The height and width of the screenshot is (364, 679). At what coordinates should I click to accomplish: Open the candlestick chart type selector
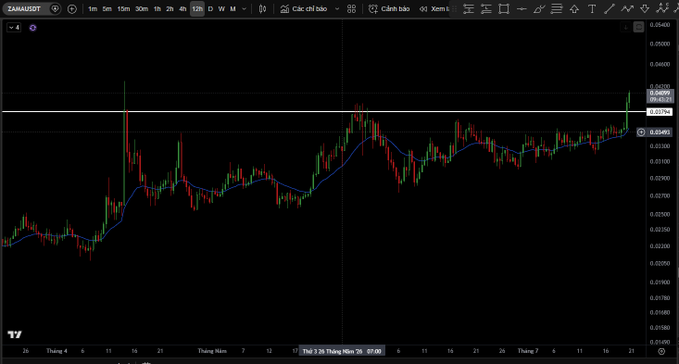click(x=262, y=9)
